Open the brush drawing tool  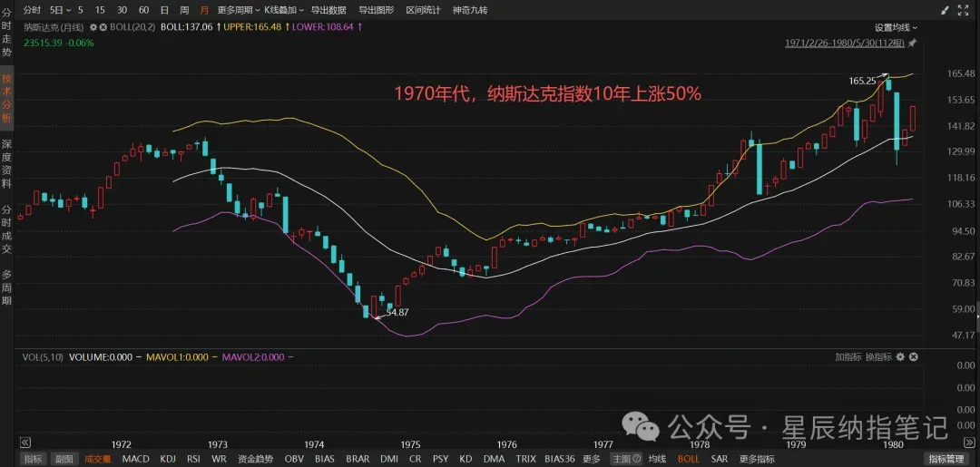(x=945, y=11)
